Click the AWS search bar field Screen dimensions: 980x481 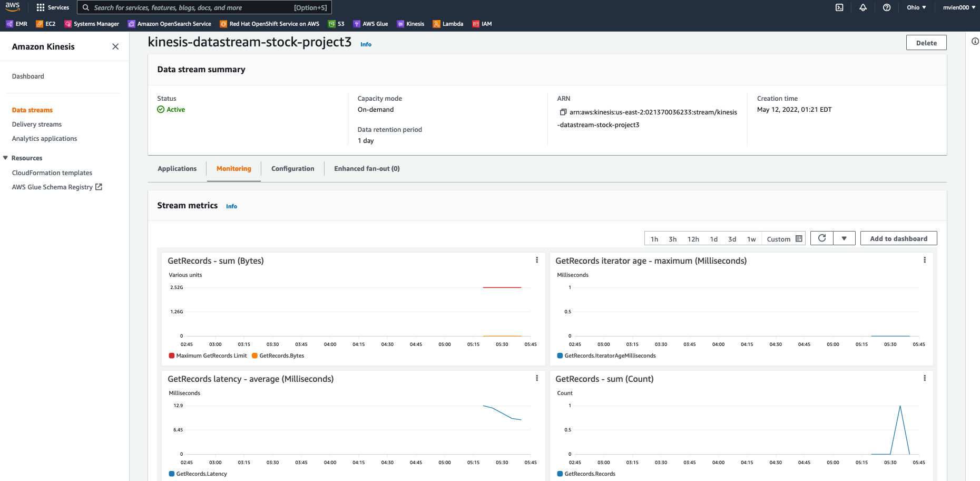pos(204,7)
